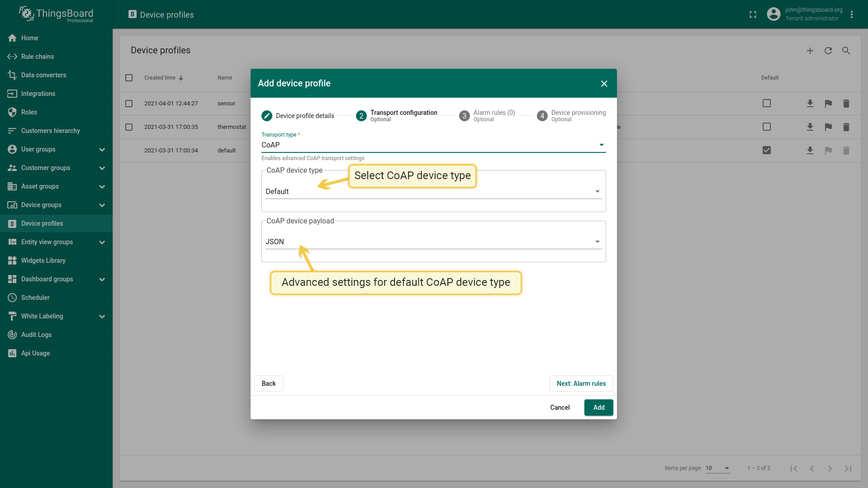This screenshot has width=868, height=488.
Task: Select the thermostat row checkbox
Action: coord(129,127)
